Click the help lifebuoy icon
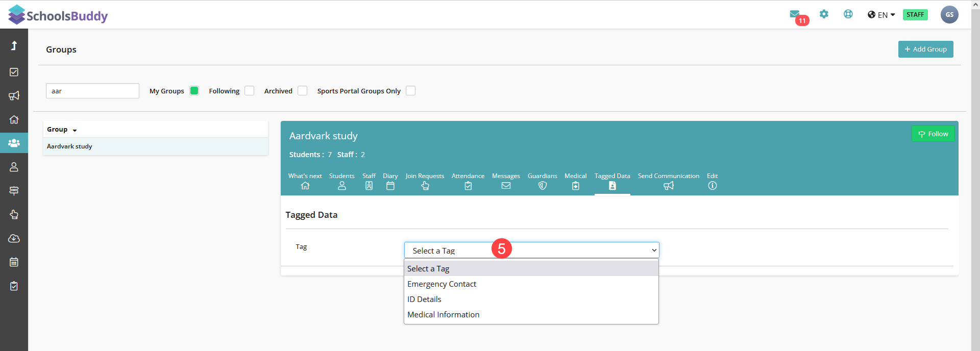The width and height of the screenshot is (980, 351). point(848,14)
